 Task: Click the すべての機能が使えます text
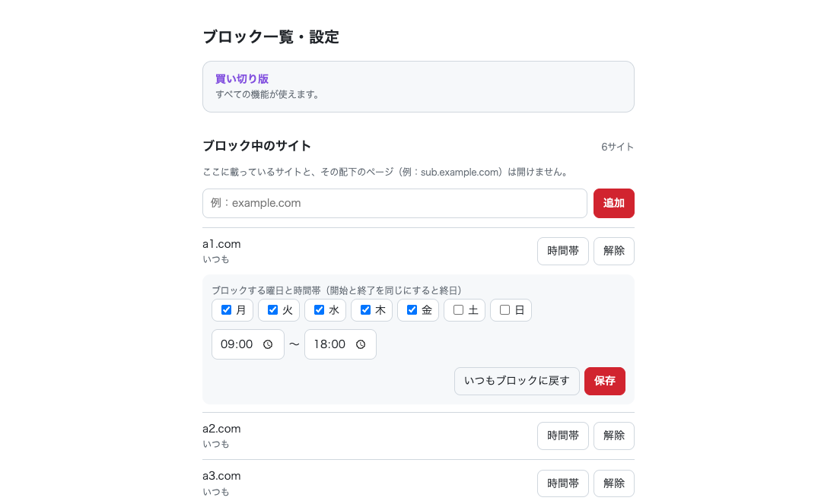pyautogui.click(x=267, y=95)
